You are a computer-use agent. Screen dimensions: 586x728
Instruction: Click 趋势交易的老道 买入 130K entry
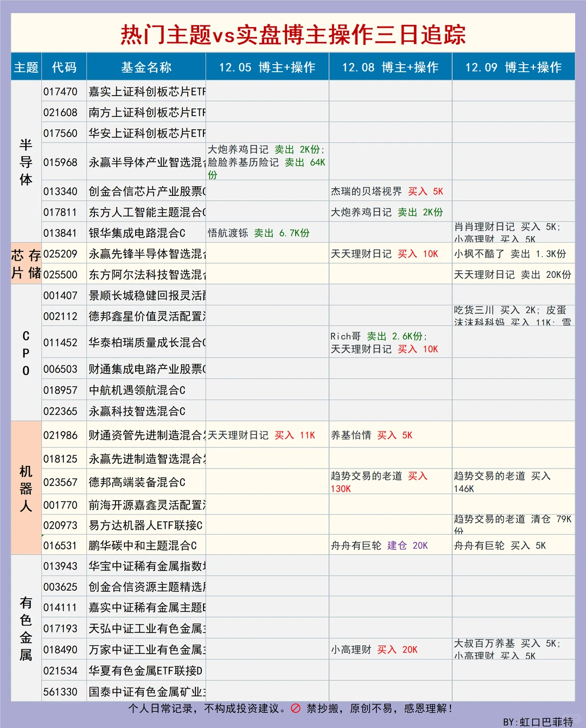(x=378, y=482)
